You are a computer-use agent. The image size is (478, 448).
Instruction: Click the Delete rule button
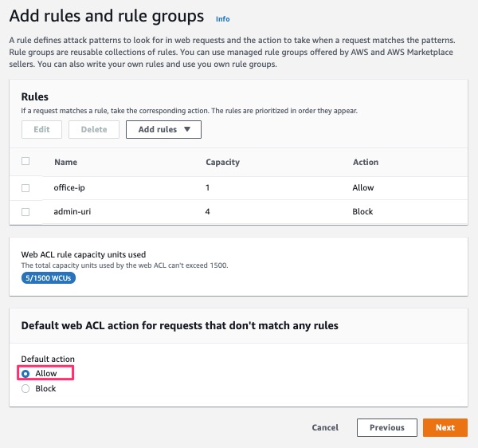[x=94, y=129]
